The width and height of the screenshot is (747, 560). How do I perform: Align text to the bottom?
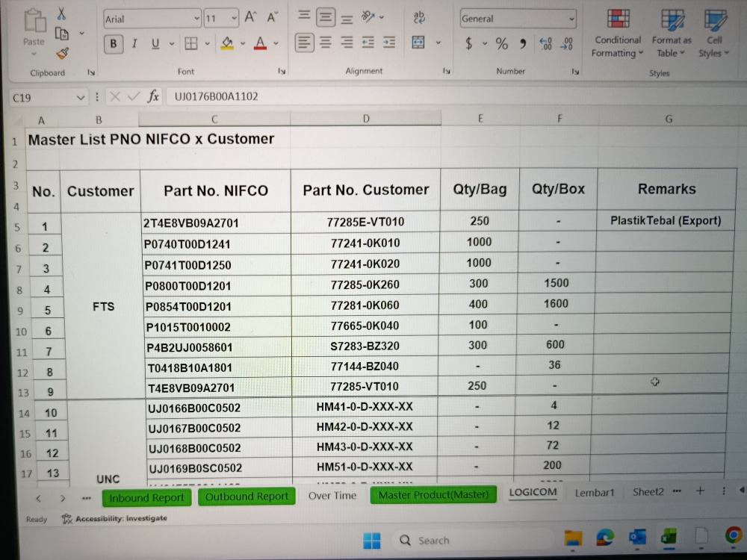[347, 19]
